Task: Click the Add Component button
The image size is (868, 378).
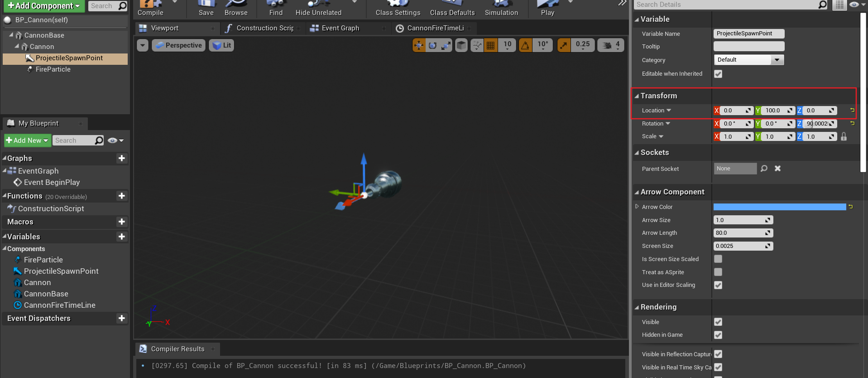Action: (x=44, y=6)
